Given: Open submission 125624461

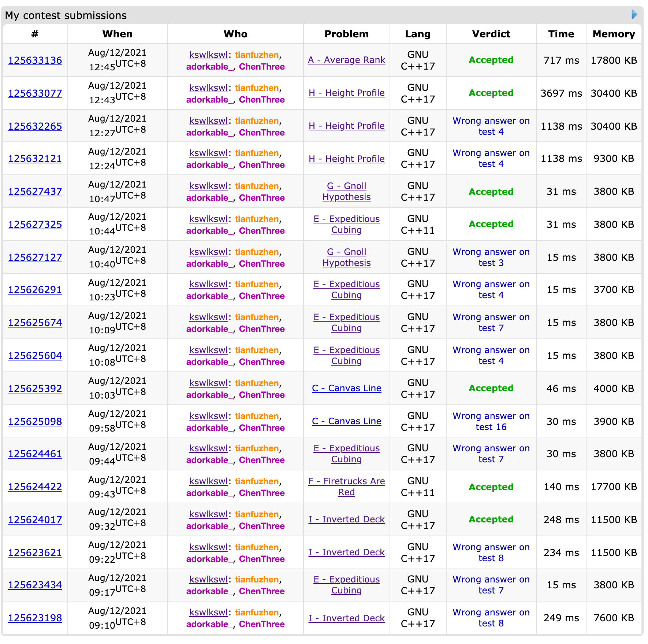Looking at the screenshot, I should tap(35, 454).
